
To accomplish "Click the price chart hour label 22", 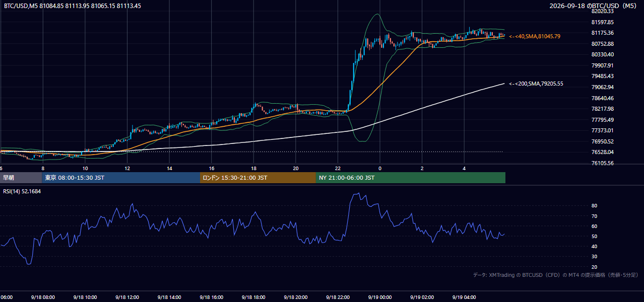I will [x=338, y=168].
